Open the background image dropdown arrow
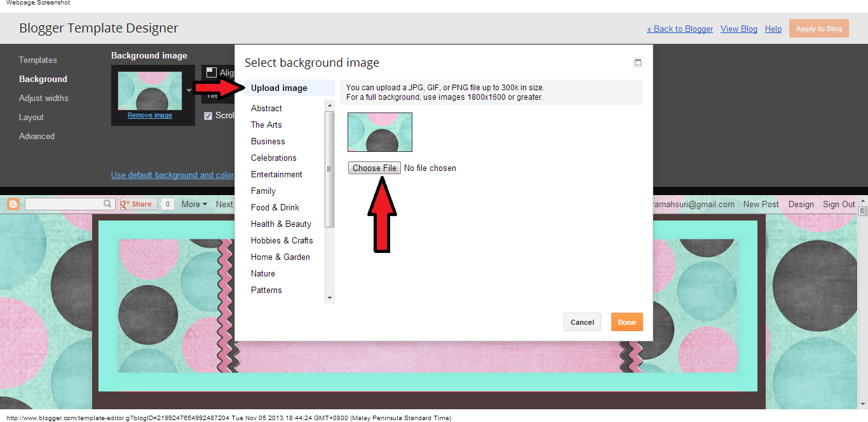Viewport: 868px width, 422px height. click(x=189, y=90)
